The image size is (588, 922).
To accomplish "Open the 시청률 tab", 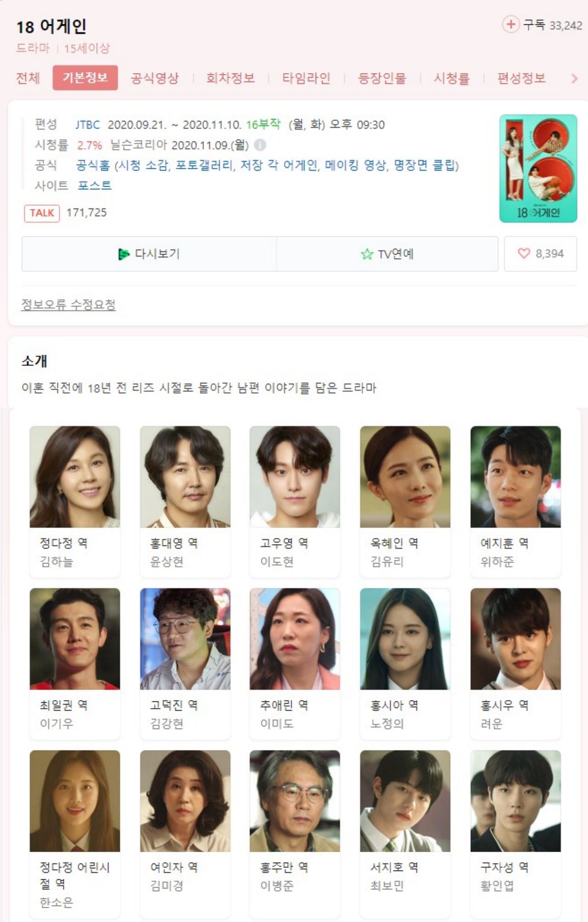I will coord(452,78).
